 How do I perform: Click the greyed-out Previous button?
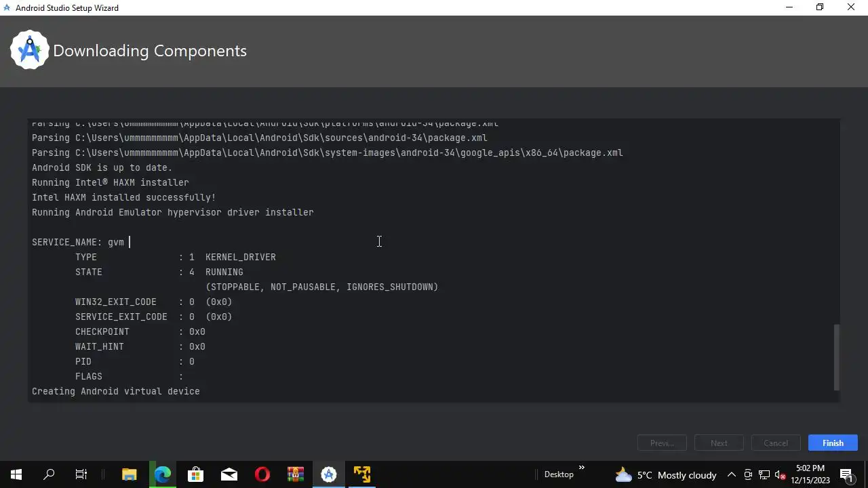click(x=662, y=443)
